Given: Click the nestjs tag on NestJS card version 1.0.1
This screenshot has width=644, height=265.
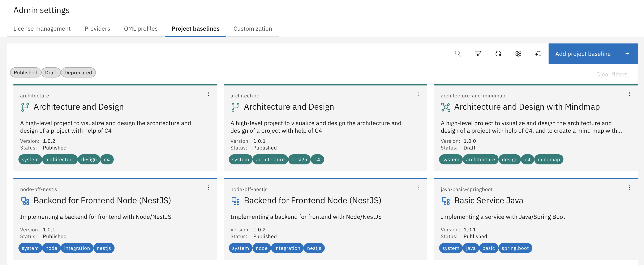Looking at the screenshot, I should coord(104,248).
